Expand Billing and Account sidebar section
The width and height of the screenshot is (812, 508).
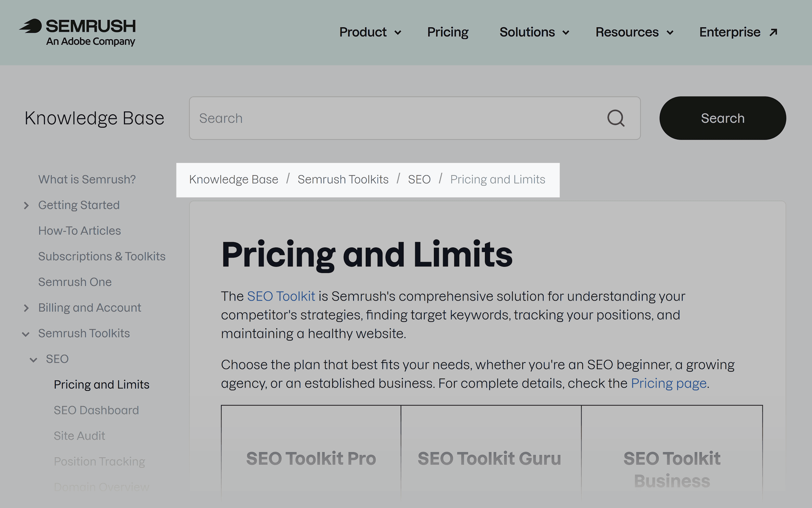[x=26, y=308]
